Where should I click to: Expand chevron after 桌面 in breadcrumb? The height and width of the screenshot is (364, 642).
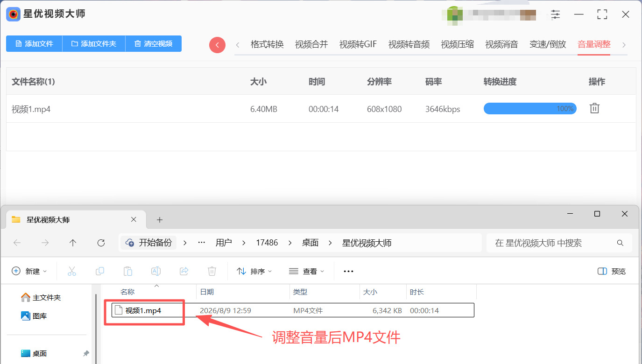(331, 243)
